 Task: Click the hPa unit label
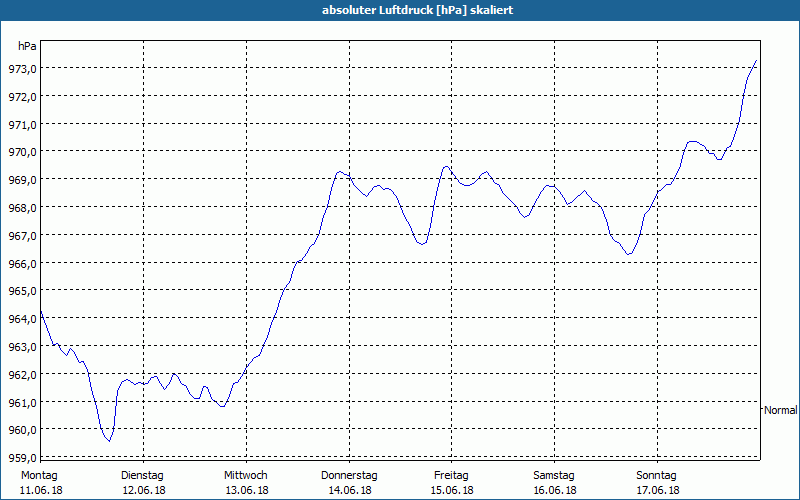click(x=27, y=46)
